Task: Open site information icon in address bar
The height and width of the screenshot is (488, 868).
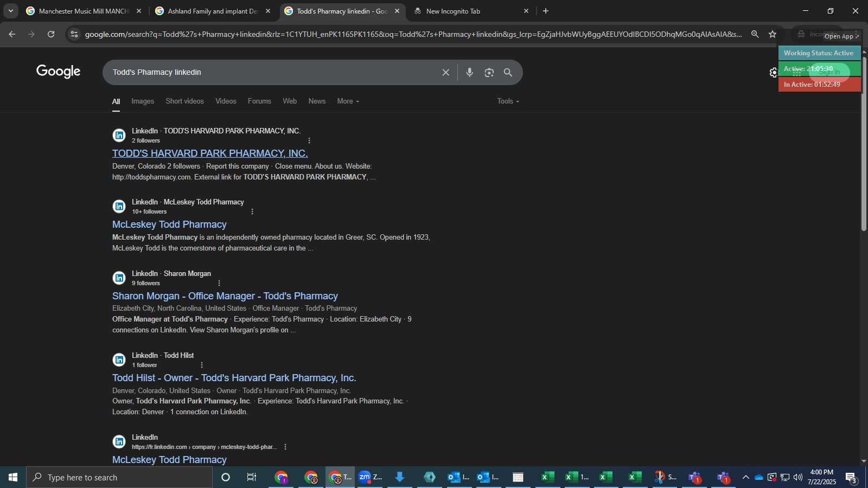Action: (x=74, y=34)
